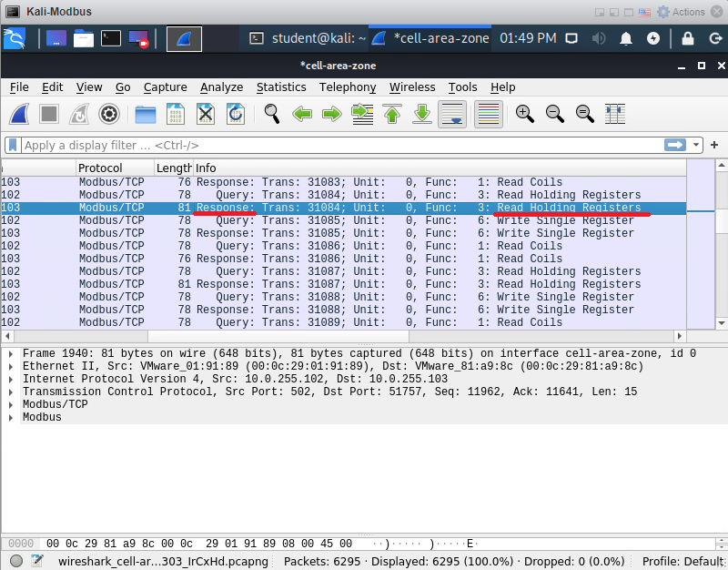This screenshot has height=570, width=728.
Task: Open the Analyze menu
Action: click(x=221, y=87)
